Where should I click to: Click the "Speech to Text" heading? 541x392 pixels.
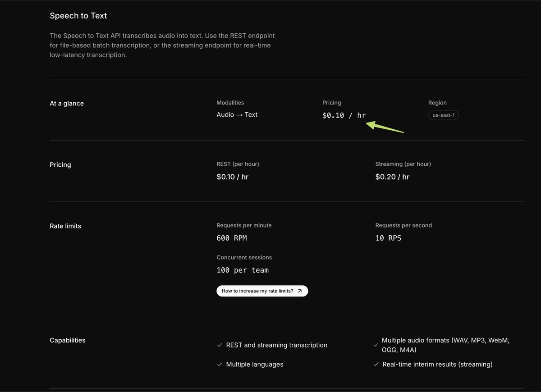coord(78,16)
